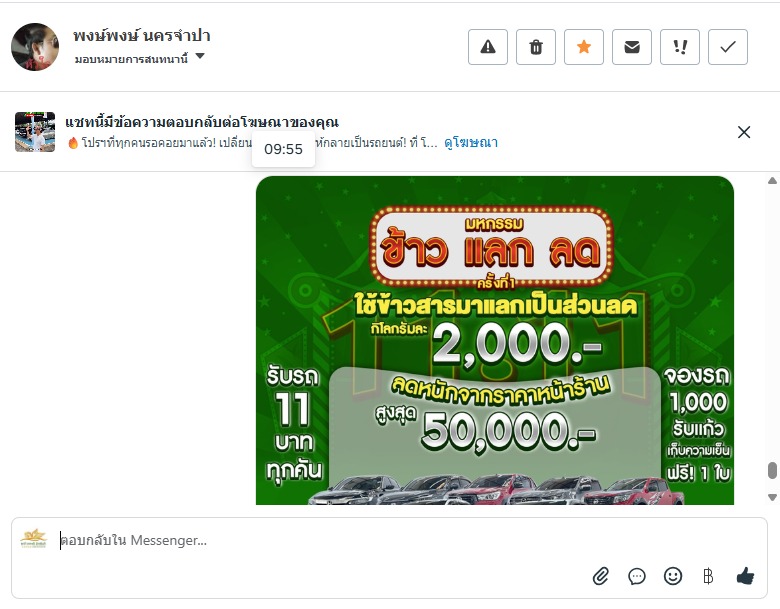780x609 pixels.
Task: Click the chat scrollbar down arrow
Action: tap(772, 497)
